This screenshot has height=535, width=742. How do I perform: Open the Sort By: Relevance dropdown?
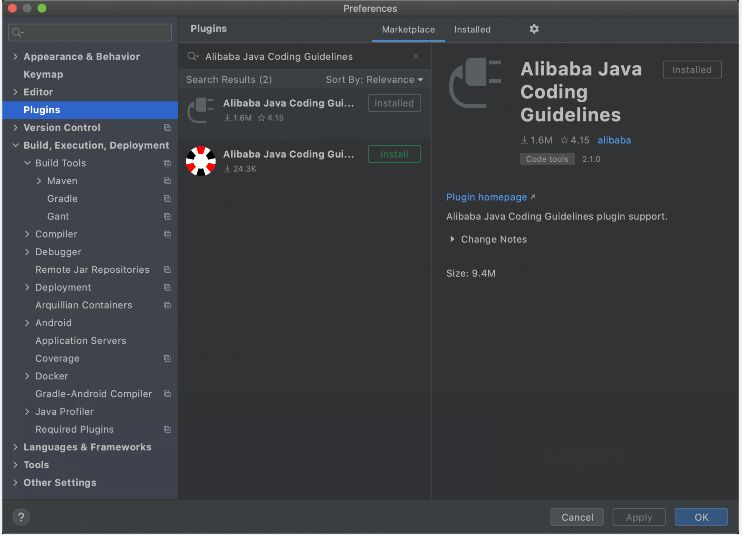pos(374,80)
